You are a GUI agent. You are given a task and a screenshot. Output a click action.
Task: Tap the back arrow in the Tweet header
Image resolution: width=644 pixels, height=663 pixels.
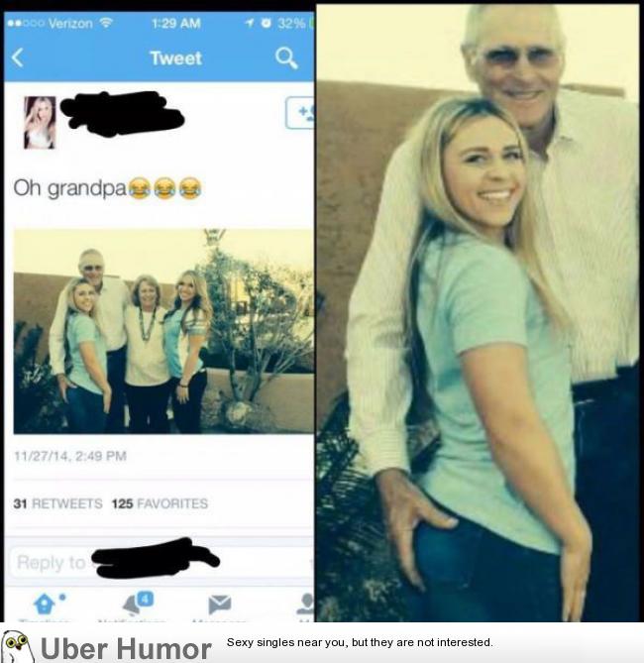(x=17, y=57)
